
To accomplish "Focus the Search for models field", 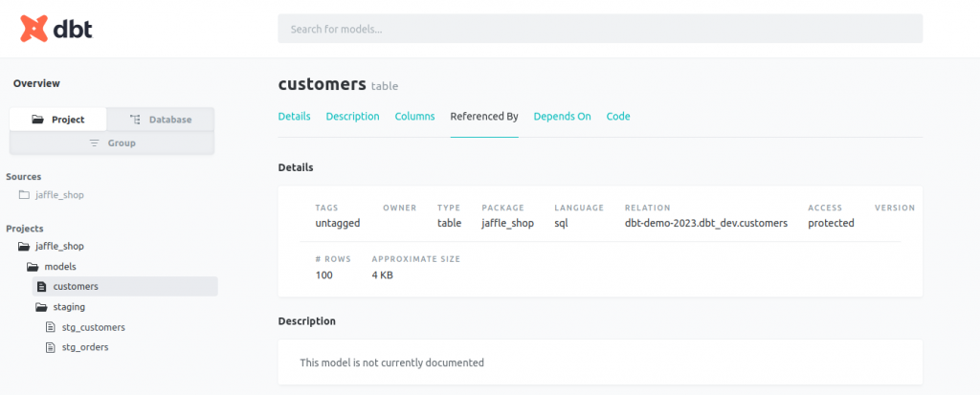I will [600, 29].
